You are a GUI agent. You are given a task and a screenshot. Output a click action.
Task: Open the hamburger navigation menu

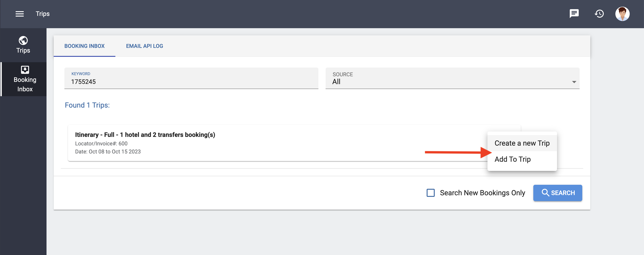coord(20,14)
